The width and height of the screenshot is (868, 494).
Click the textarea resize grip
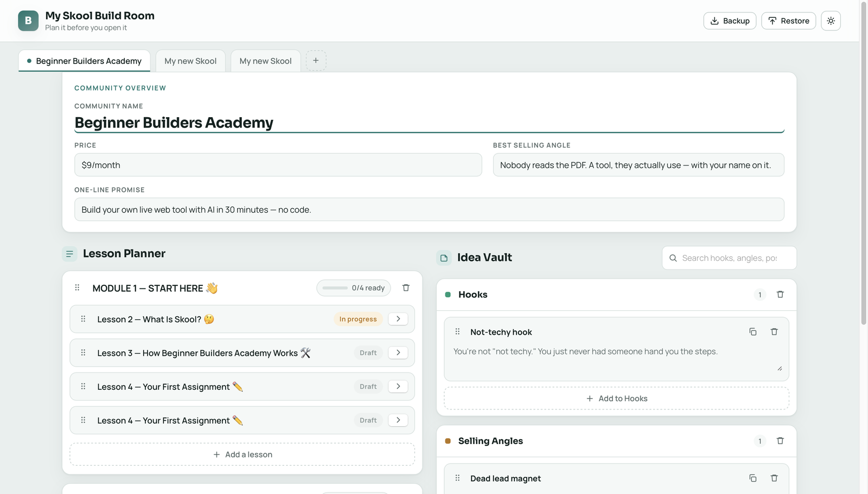(x=780, y=369)
